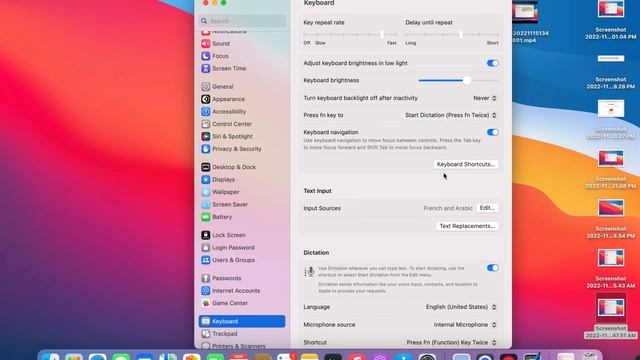Viewport: 640px width, 360px height.
Task: Select the Screen Saver sidebar icon
Action: coord(206,204)
